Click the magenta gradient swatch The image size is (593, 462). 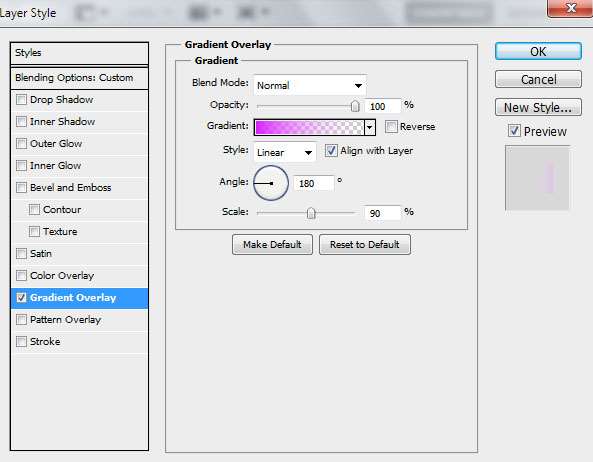pyautogui.click(x=309, y=127)
